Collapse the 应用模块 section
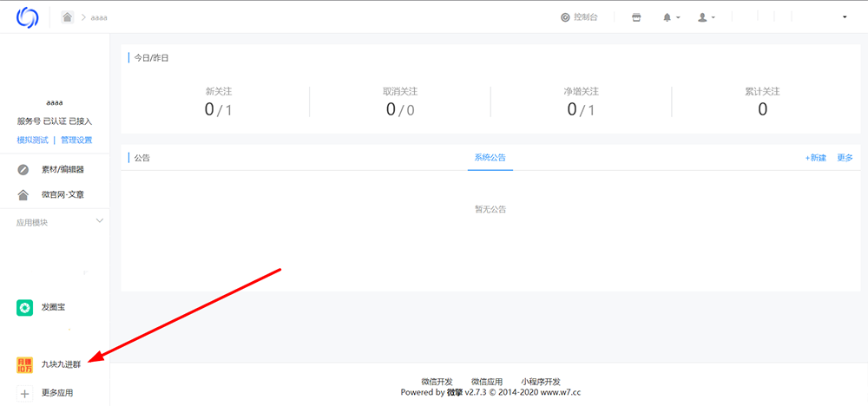 [x=99, y=221]
